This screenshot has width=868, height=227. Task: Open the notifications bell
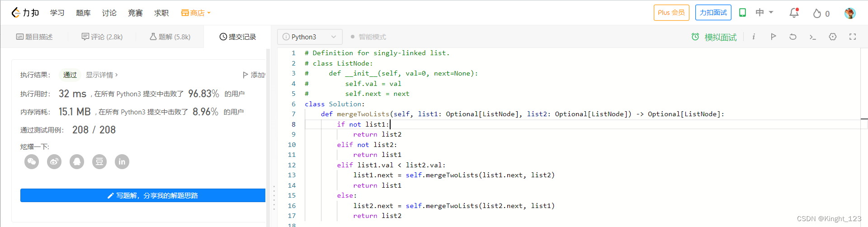794,13
